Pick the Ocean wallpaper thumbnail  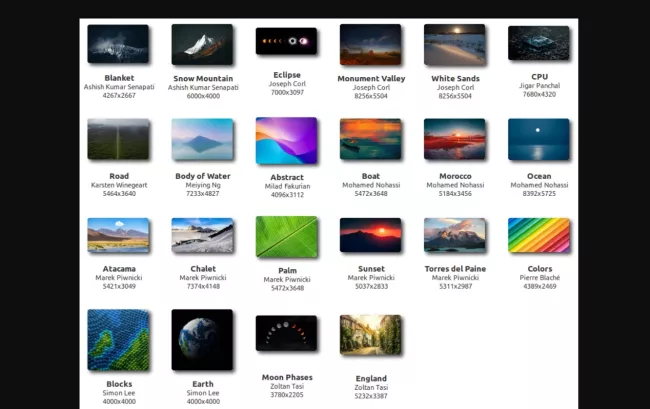pyautogui.click(x=539, y=140)
